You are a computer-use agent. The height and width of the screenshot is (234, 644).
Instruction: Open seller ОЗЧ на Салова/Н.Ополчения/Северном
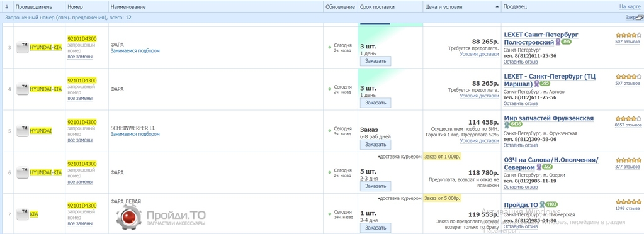pos(551,164)
